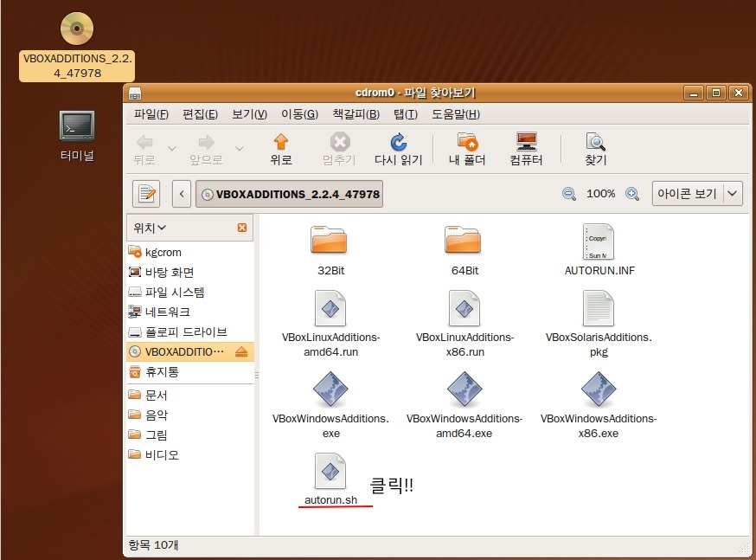The image size is (756, 560).
Task: Select 플로피 드라이브 in the sidebar
Action: (x=190, y=331)
